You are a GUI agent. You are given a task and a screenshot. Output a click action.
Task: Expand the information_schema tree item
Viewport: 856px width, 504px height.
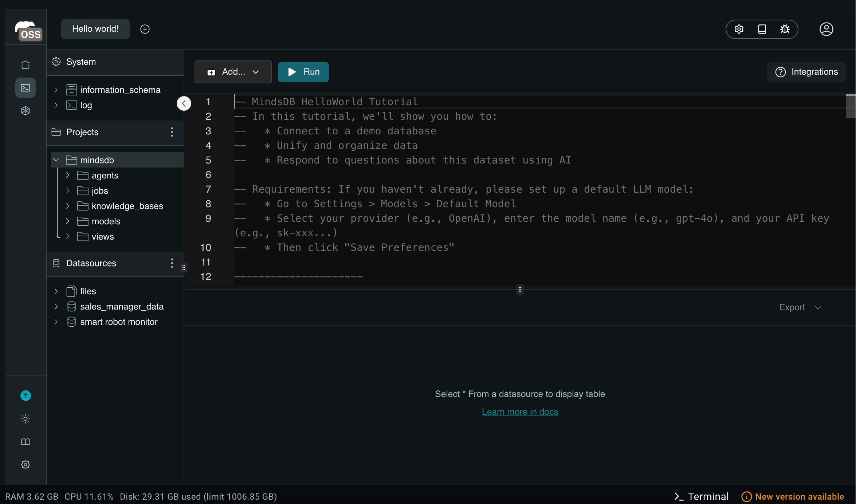[x=56, y=90]
